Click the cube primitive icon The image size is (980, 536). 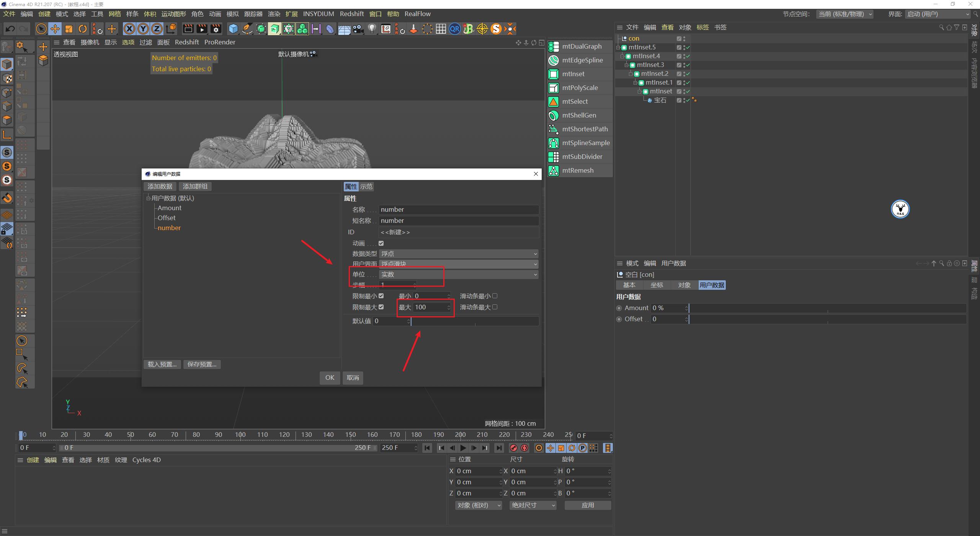point(233,29)
